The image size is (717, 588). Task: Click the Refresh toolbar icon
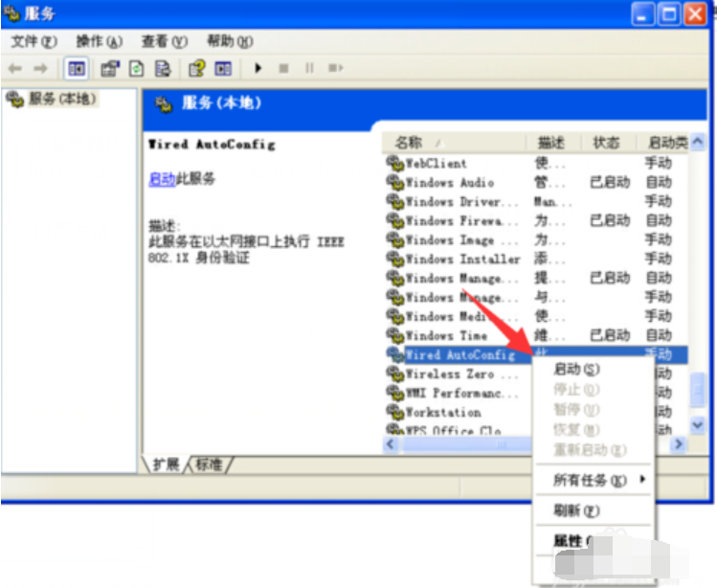click(x=137, y=68)
